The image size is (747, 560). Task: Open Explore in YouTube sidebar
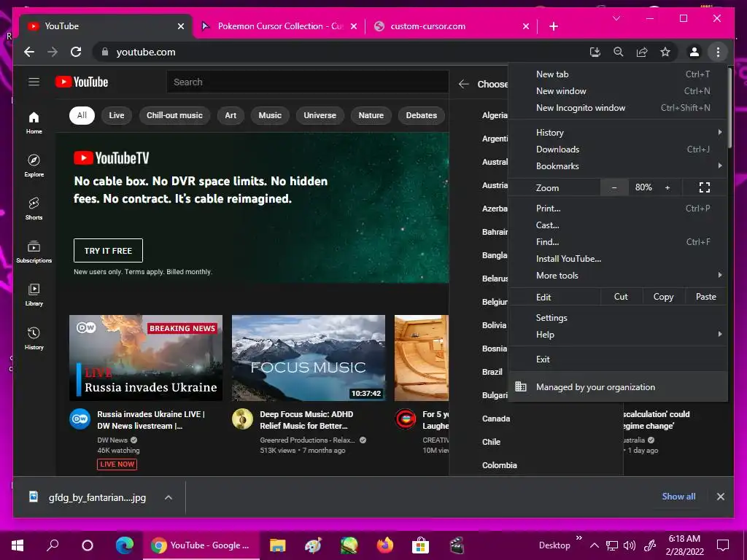coord(34,166)
